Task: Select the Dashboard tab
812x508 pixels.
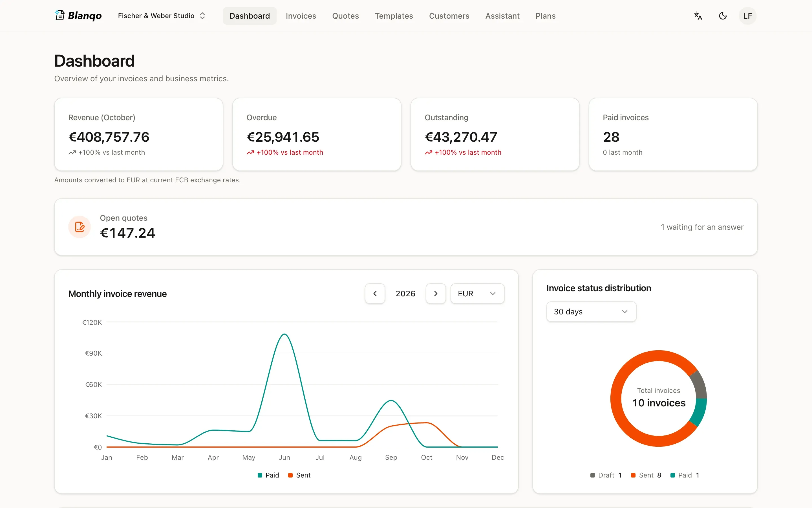Action: (x=250, y=16)
